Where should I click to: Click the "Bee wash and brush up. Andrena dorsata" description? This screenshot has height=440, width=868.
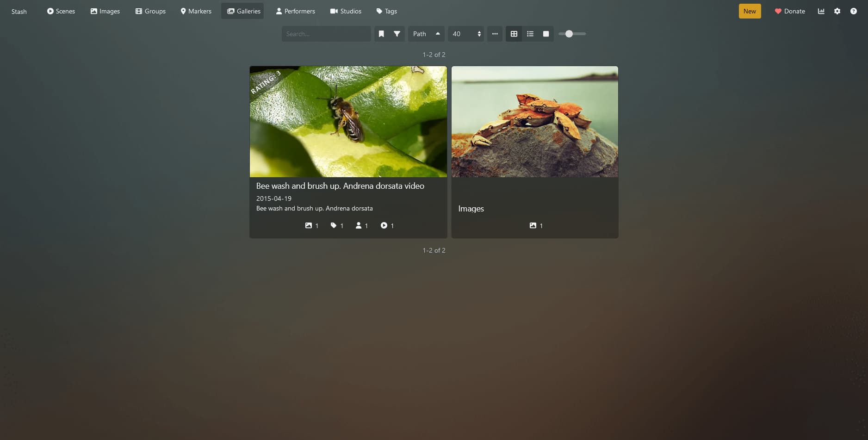315,209
